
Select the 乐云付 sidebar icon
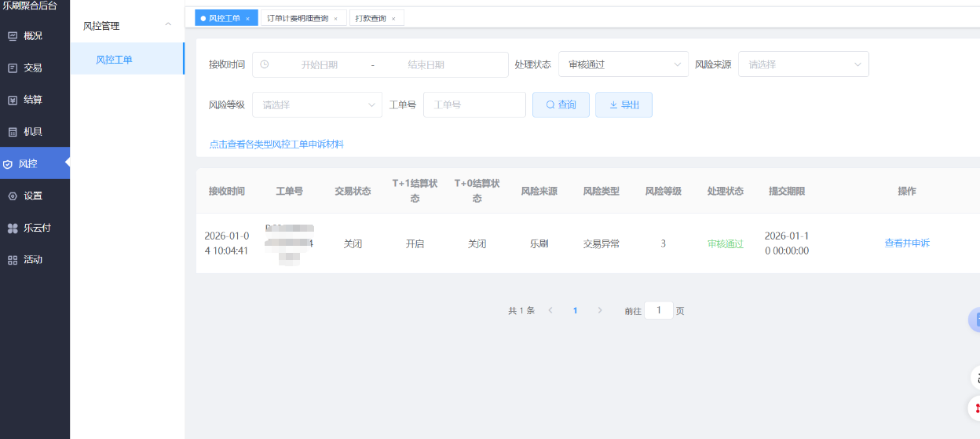click(x=13, y=229)
